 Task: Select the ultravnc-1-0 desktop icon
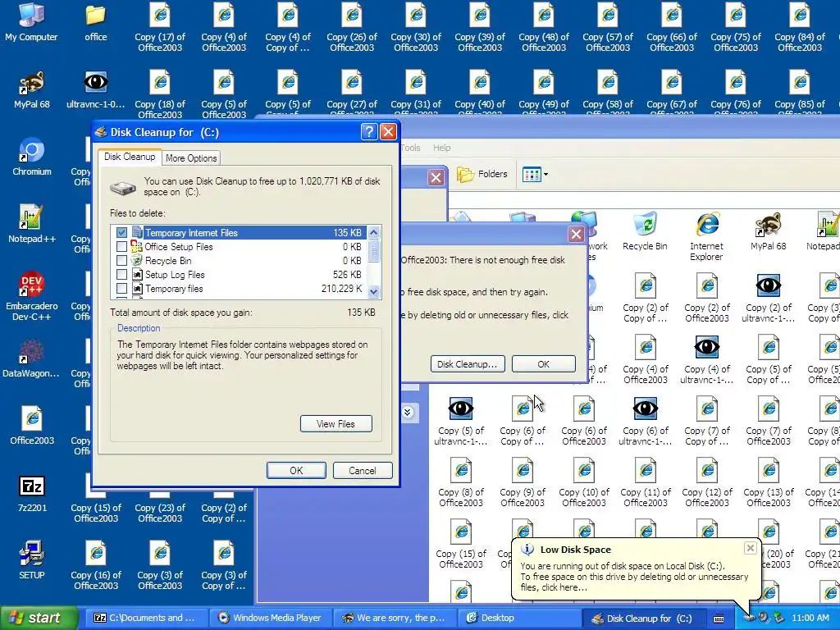point(95,90)
